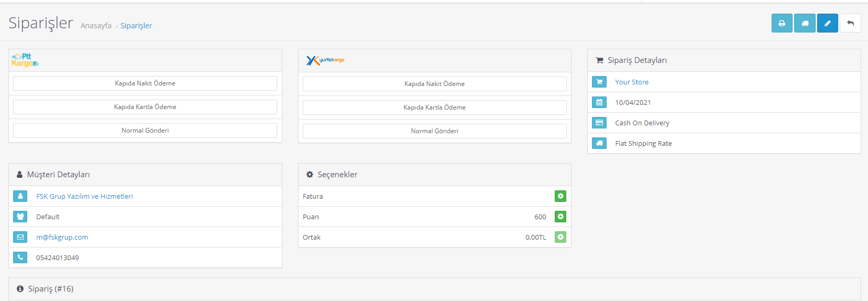
Task: Click the cart icon in Sipariş Detayları header
Action: tap(599, 60)
